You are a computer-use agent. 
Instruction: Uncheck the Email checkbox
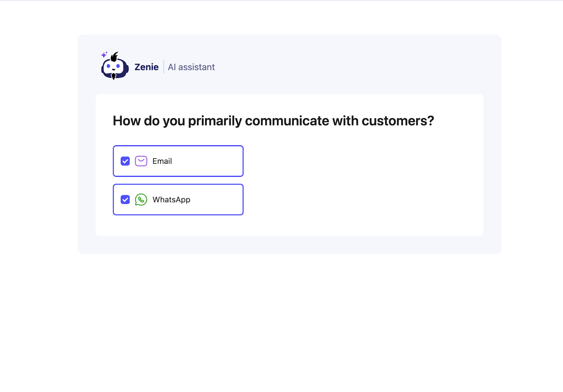tap(125, 161)
